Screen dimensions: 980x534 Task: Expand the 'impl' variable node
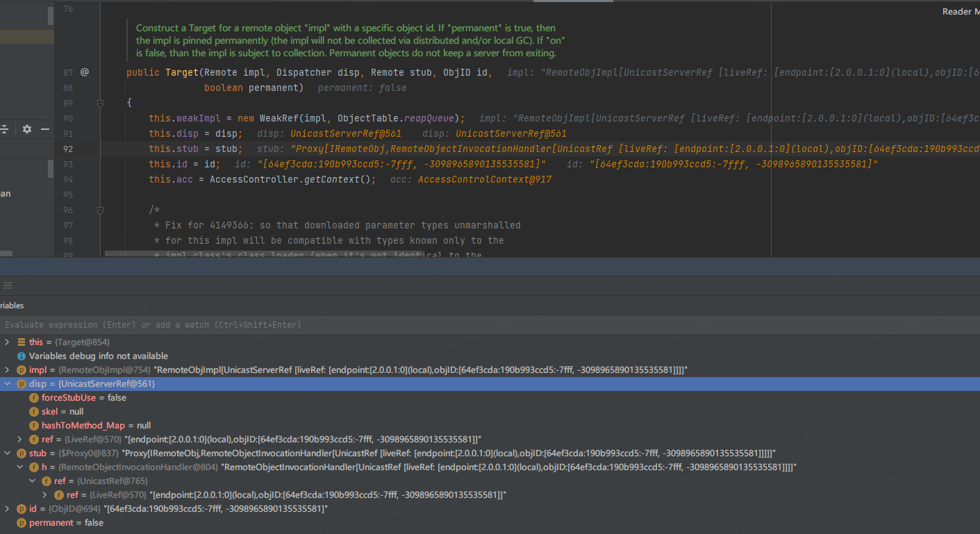8,370
